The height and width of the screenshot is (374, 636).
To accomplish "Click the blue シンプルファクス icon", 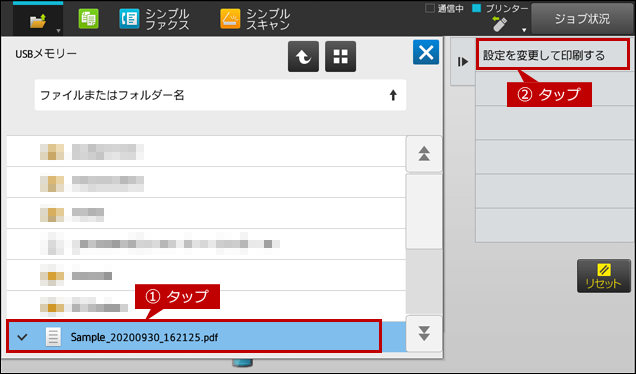I will coord(129,19).
